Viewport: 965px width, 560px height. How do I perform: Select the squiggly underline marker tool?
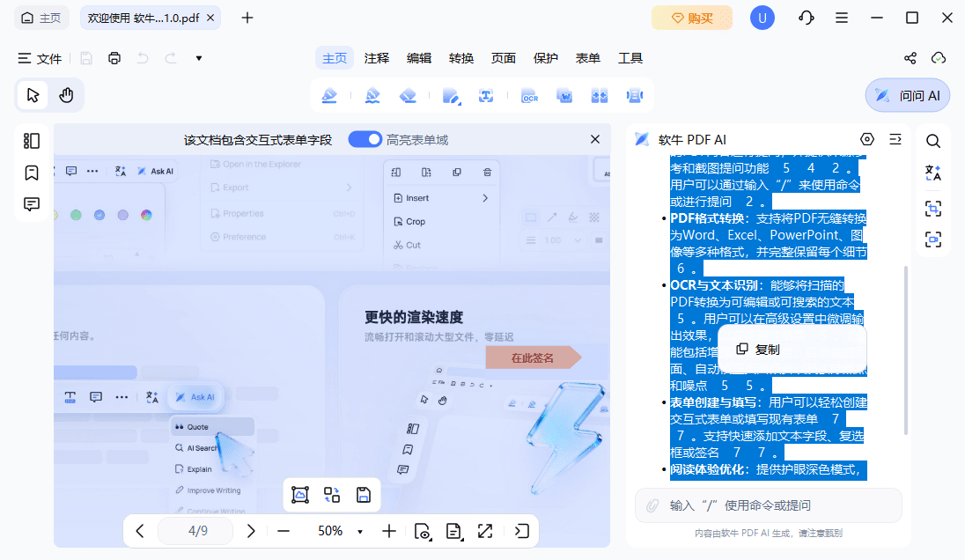point(372,95)
